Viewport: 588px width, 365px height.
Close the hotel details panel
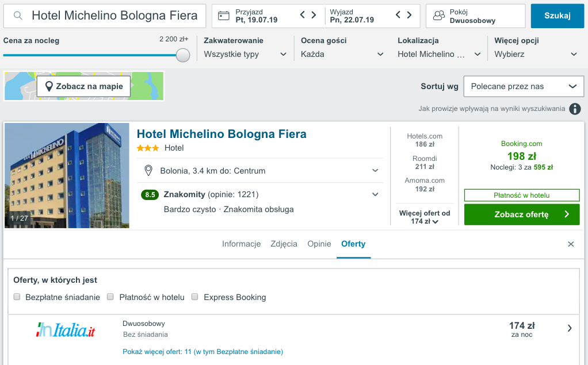(571, 244)
